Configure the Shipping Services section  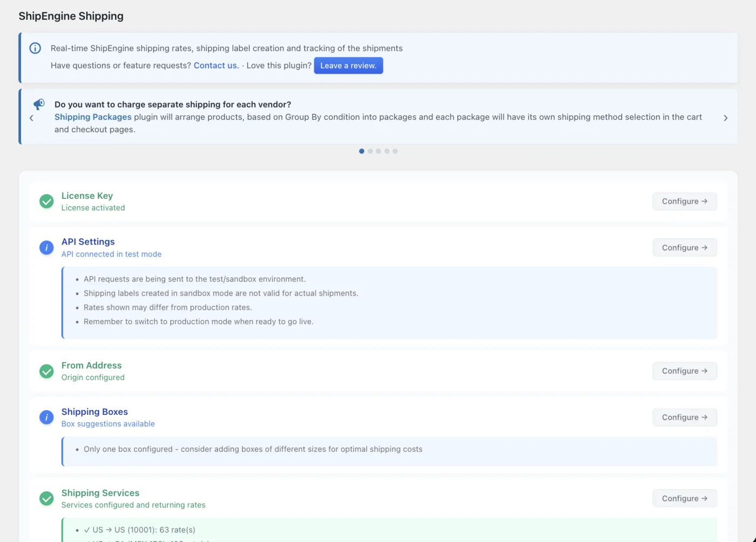(x=685, y=498)
